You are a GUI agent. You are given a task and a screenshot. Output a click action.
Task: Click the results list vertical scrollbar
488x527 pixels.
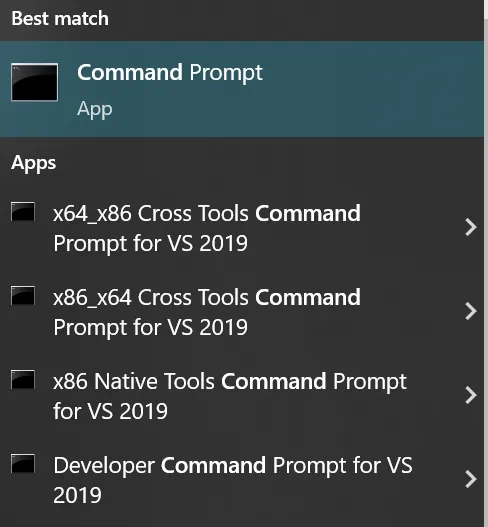(x=486, y=264)
